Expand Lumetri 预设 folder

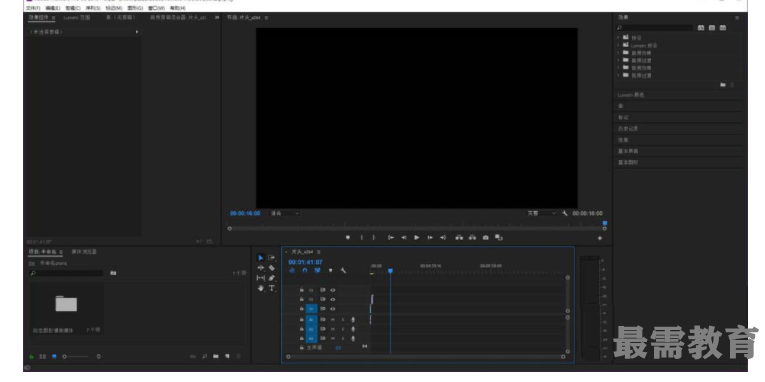point(619,45)
